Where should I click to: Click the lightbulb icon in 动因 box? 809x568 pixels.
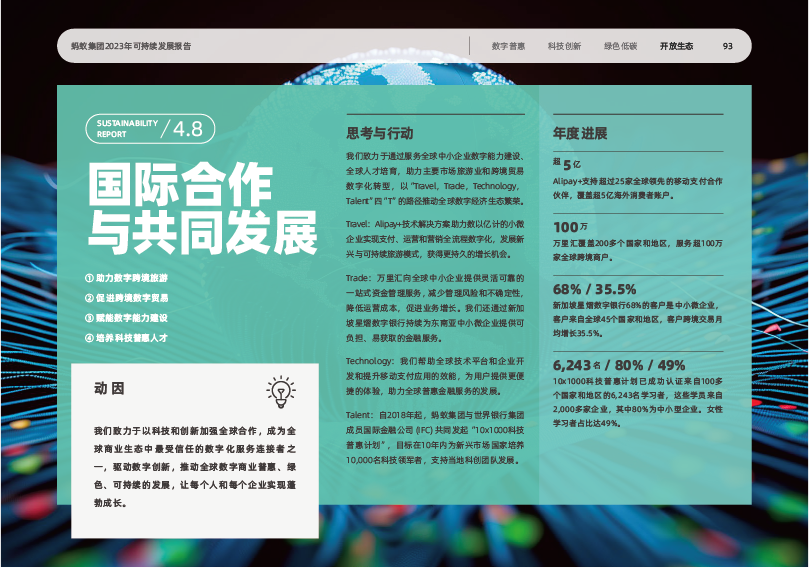(x=280, y=391)
